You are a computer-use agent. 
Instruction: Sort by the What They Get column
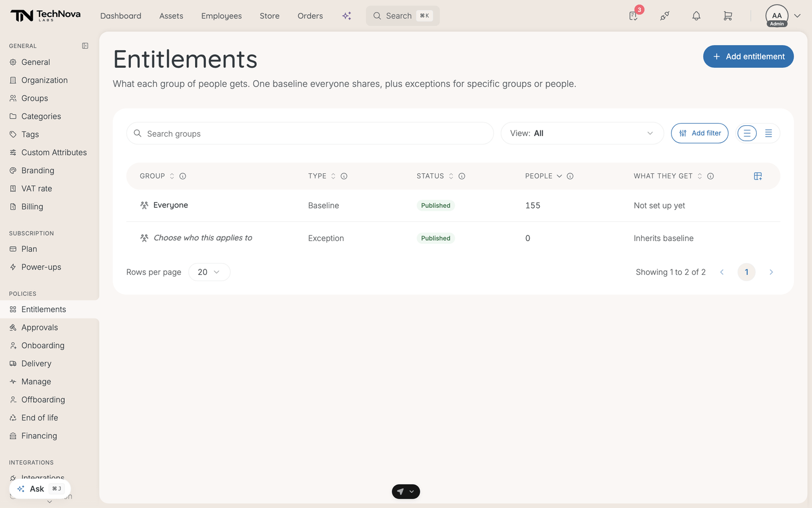pyautogui.click(x=700, y=176)
